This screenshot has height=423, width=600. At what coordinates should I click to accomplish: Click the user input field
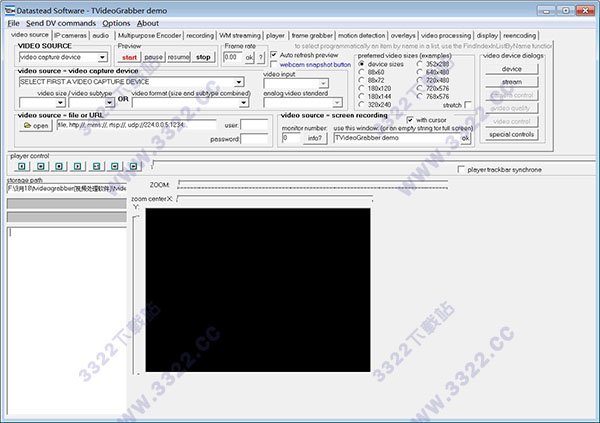coord(254,125)
